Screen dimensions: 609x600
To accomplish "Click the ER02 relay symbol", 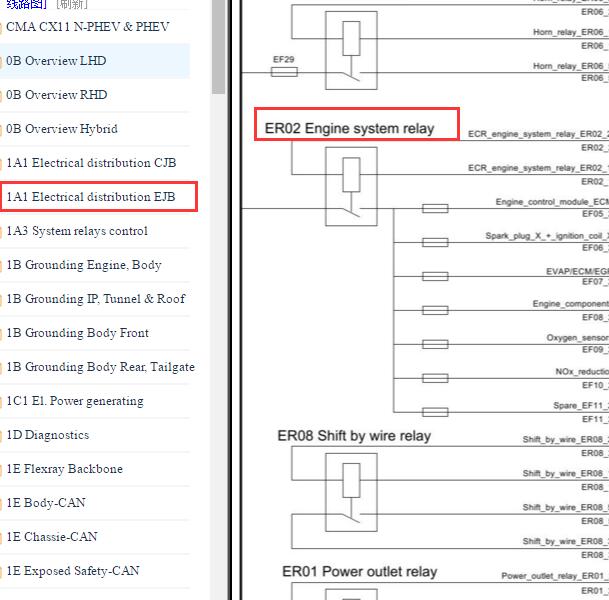I will point(351,186).
